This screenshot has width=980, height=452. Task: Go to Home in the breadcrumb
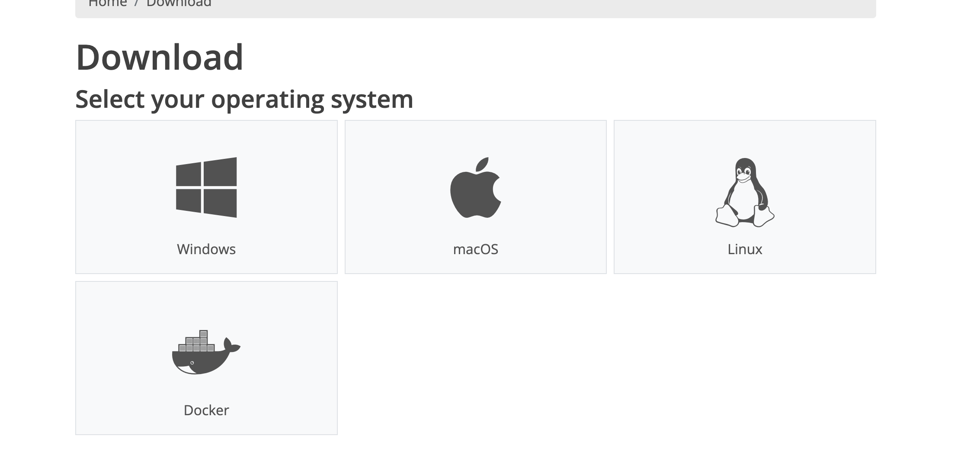pyautogui.click(x=108, y=3)
